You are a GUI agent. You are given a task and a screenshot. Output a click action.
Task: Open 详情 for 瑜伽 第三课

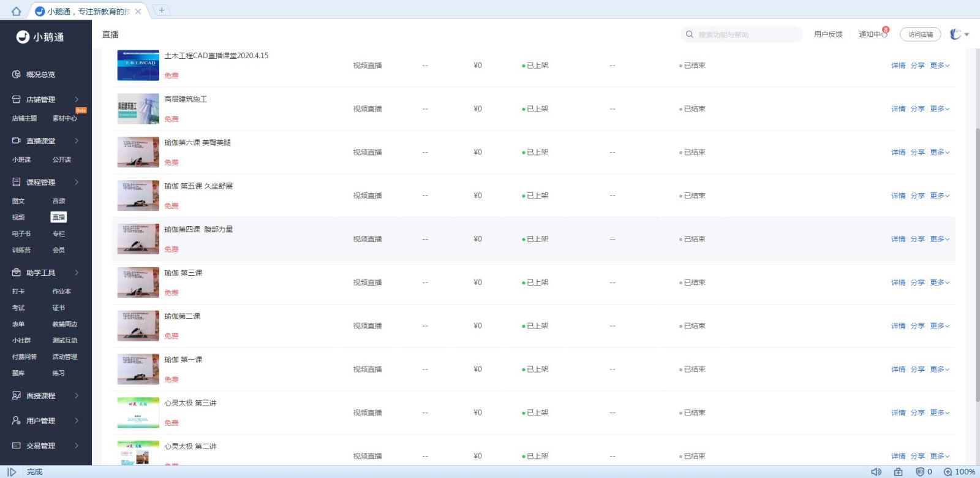tap(898, 283)
